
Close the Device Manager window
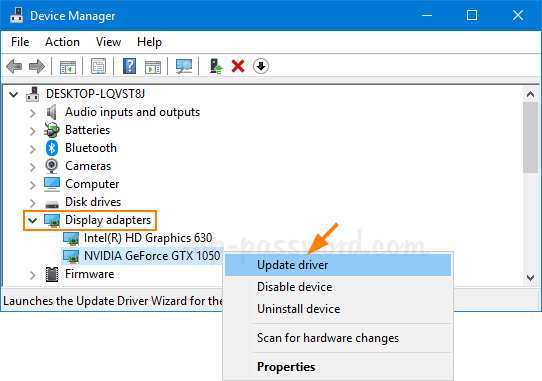518,15
